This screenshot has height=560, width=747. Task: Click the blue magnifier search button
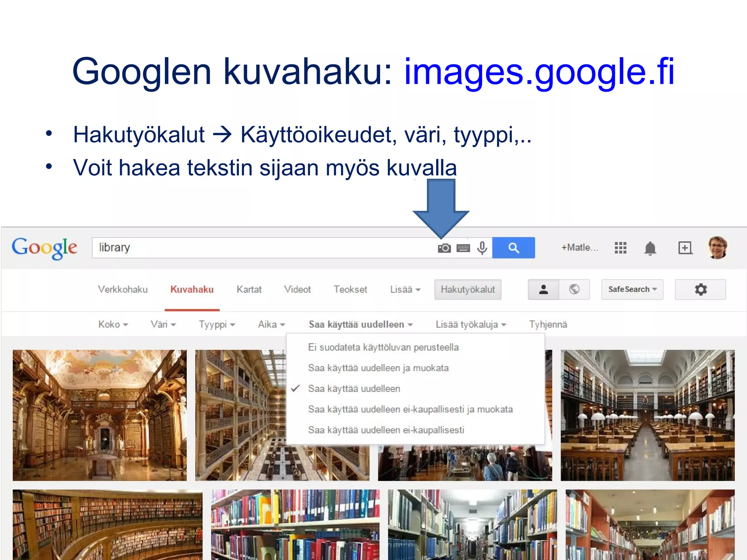(x=514, y=248)
